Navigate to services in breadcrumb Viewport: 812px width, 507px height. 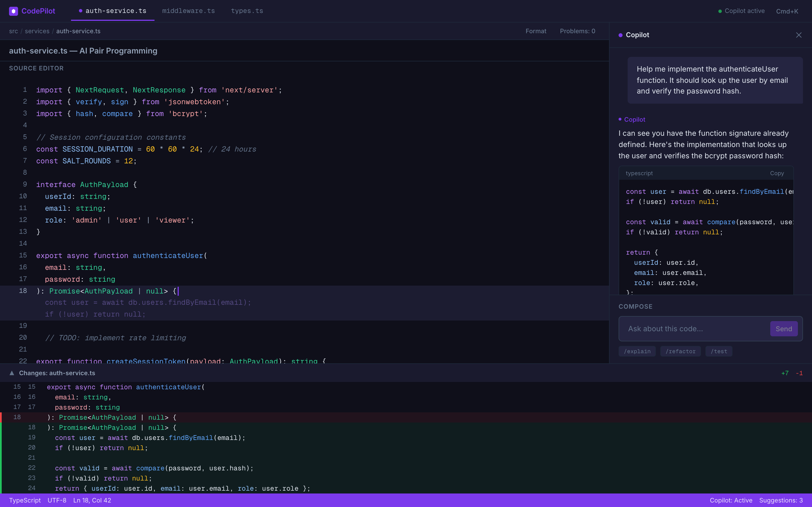click(x=37, y=31)
